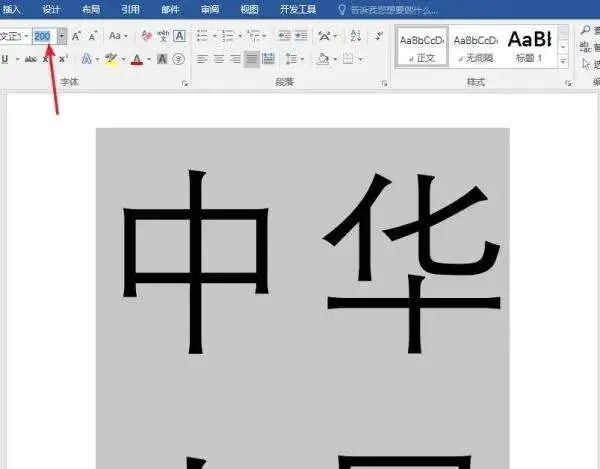The height and width of the screenshot is (469, 600).
Task: Click the Asian Layout icon
Action: (324, 36)
